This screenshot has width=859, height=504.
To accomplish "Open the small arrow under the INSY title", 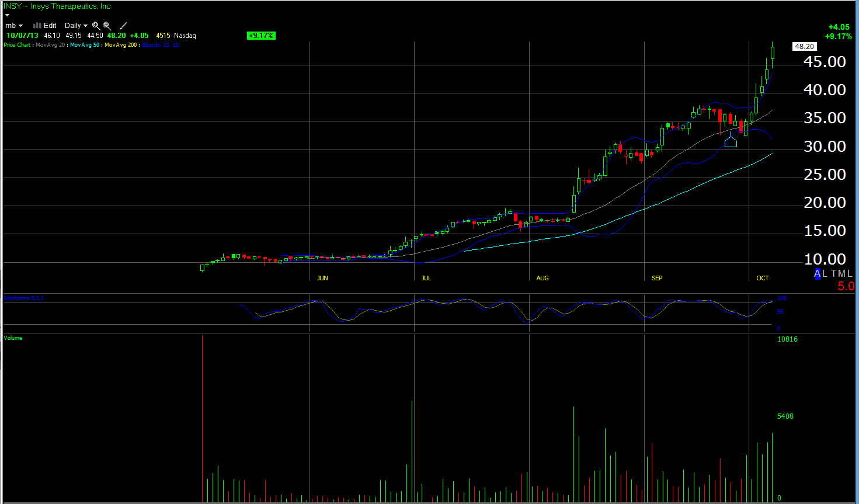I will 7,15.
